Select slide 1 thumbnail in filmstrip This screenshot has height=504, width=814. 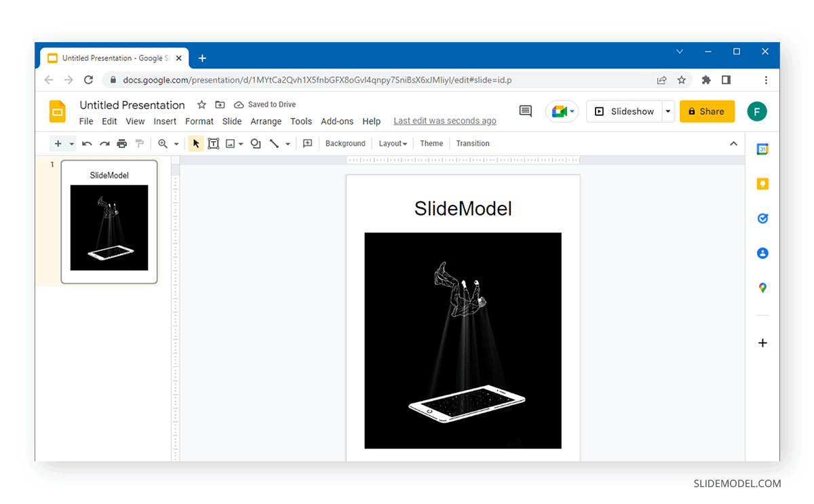pos(109,222)
